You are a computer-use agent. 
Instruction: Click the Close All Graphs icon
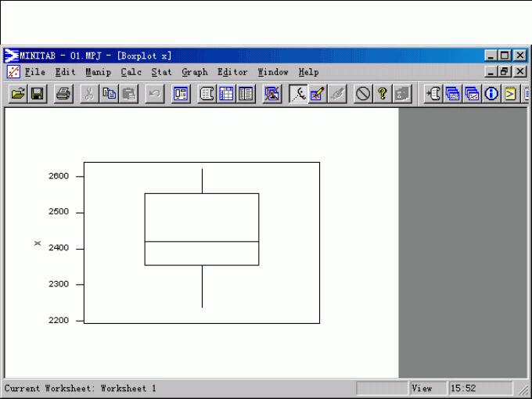271,94
